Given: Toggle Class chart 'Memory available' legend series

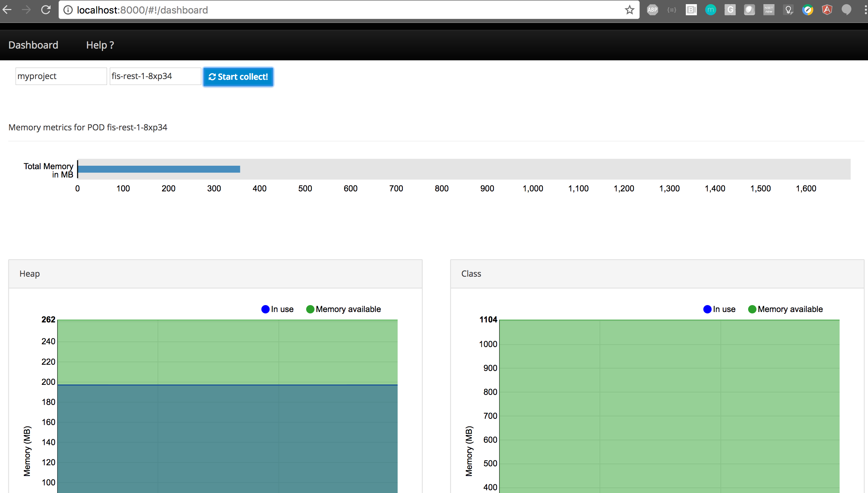Looking at the screenshot, I should [785, 309].
